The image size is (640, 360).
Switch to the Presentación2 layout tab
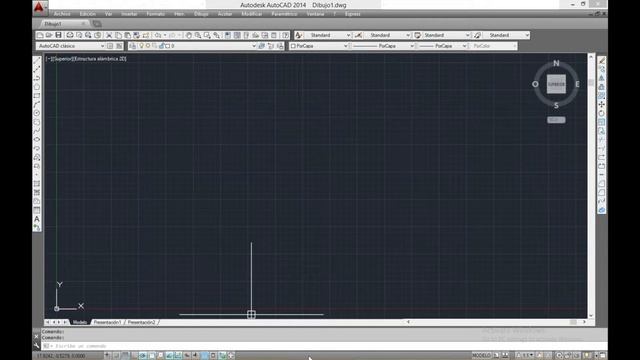[x=141, y=322]
